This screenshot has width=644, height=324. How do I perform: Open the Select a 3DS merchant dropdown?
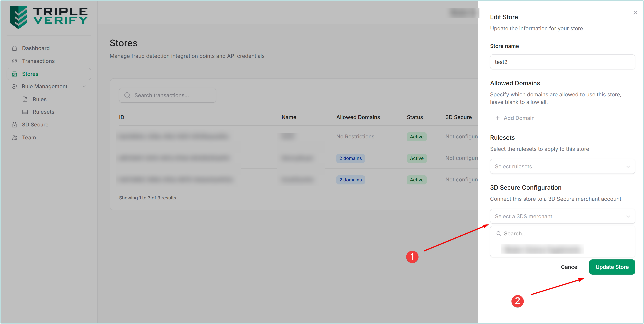pos(562,216)
